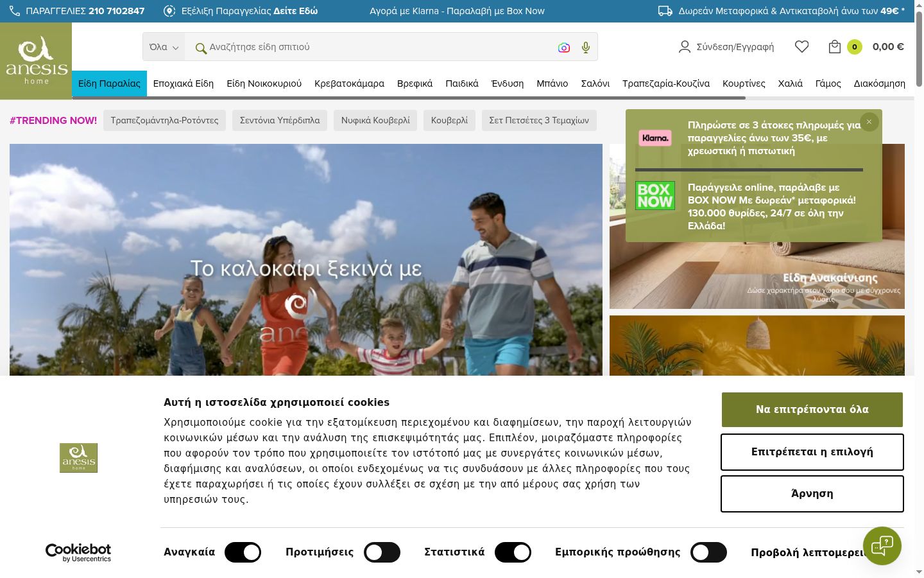The height and width of the screenshot is (578, 924).
Task: Click the summer video hero banner
Action: pyautogui.click(x=306, y=260)
